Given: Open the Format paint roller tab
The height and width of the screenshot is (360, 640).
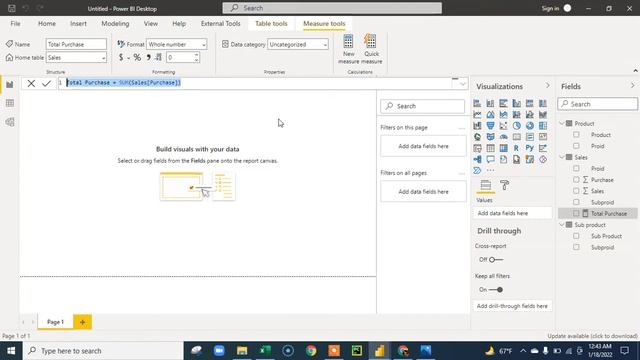Looking at the screenshot, I should [504, 186].
